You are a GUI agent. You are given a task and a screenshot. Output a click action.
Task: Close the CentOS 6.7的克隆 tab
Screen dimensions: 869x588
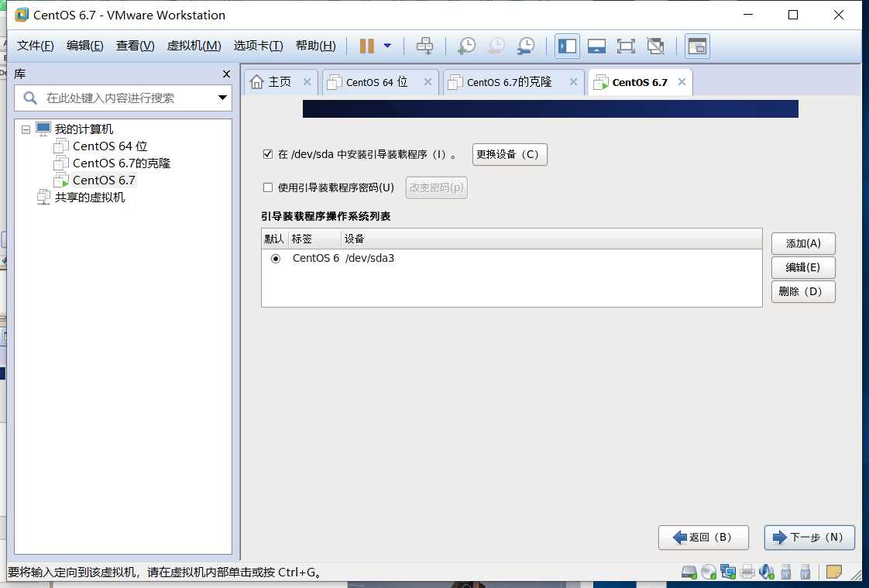(x=574, y=82)
